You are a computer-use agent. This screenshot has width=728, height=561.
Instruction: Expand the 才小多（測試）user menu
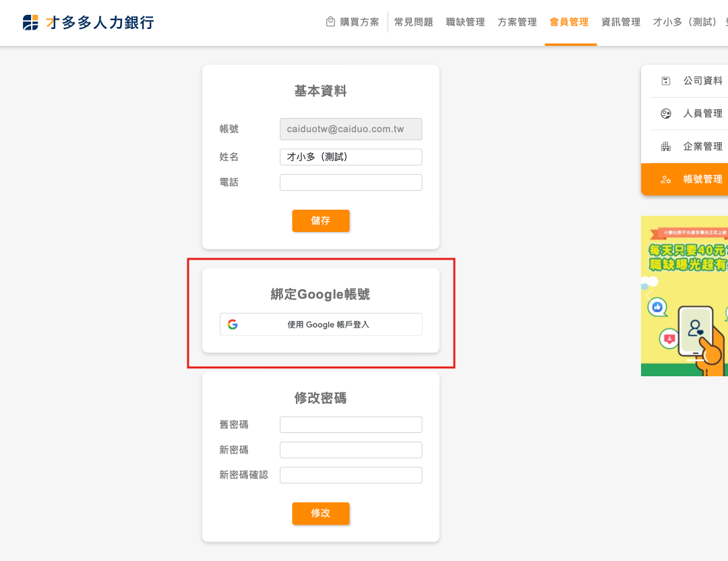tap(688, 22)
